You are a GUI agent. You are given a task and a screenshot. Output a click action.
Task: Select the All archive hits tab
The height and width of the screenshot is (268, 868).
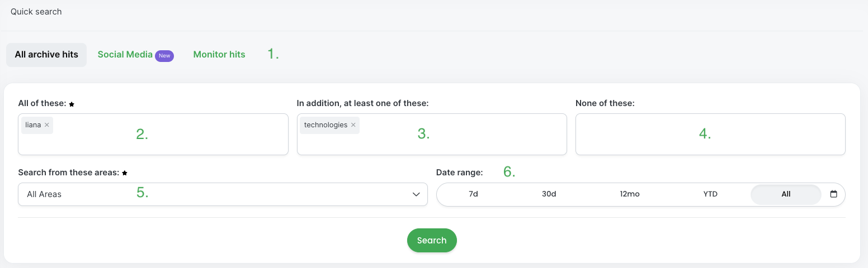46,55
